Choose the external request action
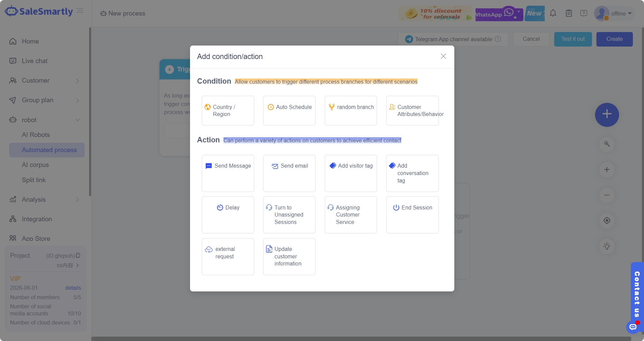The width and height of the screenshot is (644, 341). point(228,256)
